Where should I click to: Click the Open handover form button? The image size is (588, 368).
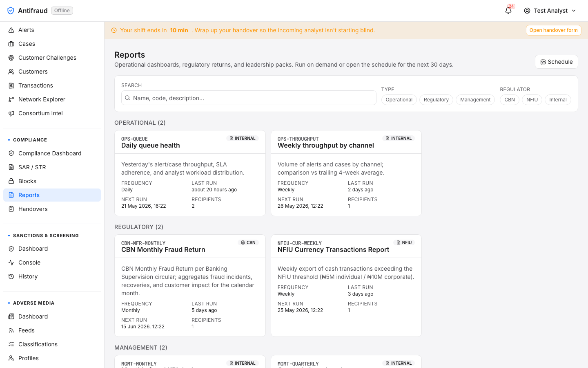coord(553,30)
